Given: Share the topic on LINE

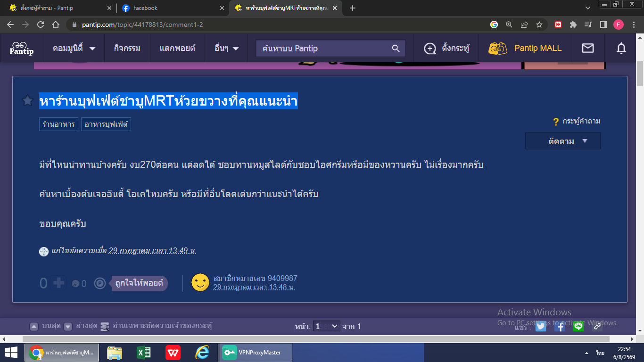Looking at the screenshot, I should [x=578, y=326].
